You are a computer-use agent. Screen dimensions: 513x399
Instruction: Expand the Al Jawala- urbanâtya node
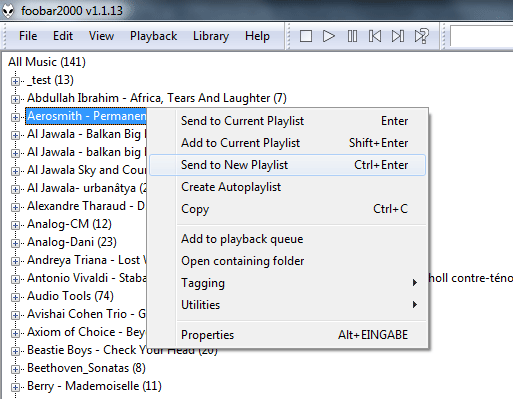[15, 189]
